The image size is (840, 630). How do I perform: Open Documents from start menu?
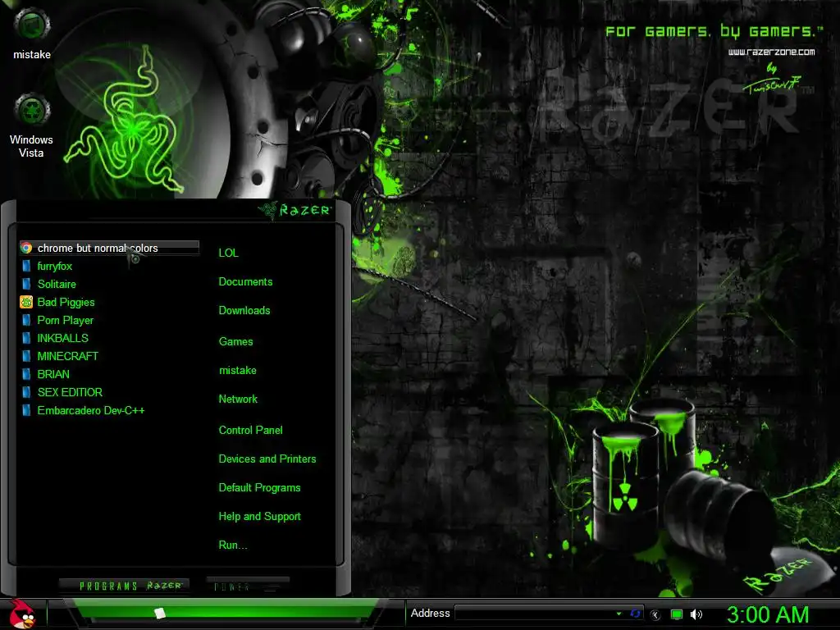(x=245, y=282)
